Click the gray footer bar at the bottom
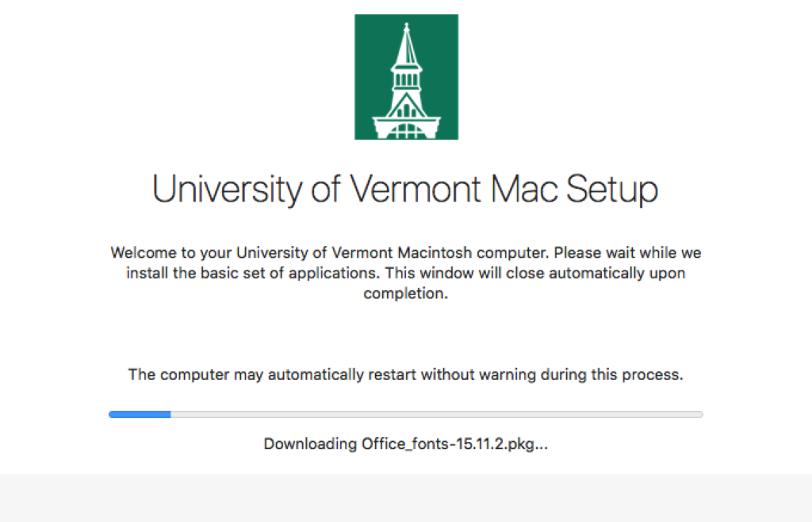Screen dimensions: 812x522 (406, 498)
